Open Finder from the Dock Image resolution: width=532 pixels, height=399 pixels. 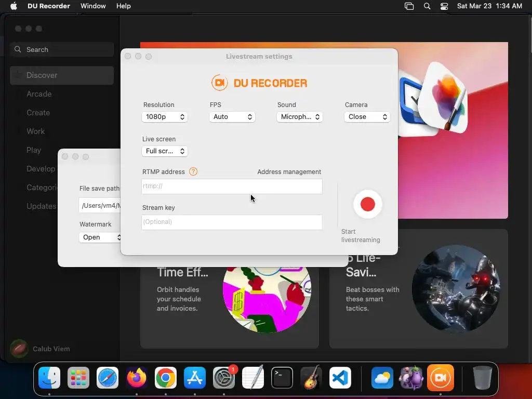(49, 378)
